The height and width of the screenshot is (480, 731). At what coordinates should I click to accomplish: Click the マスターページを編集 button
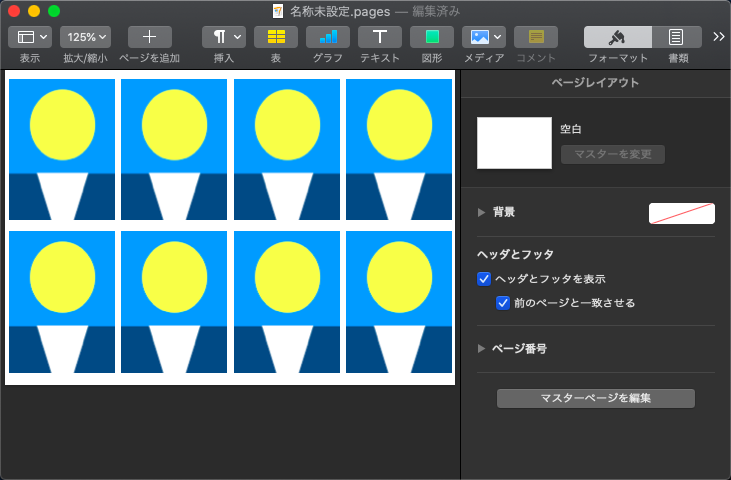(x=595, y=398)
